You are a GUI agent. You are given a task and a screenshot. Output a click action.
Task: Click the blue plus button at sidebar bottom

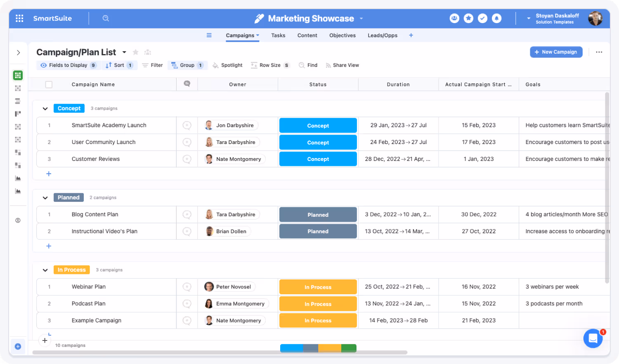pos(18,346)
